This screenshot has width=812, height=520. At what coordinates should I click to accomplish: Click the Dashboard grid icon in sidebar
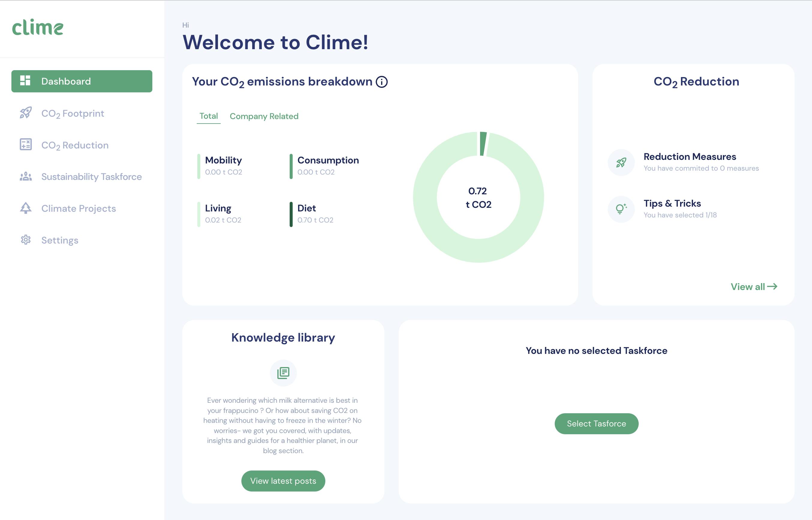(25, 80)
